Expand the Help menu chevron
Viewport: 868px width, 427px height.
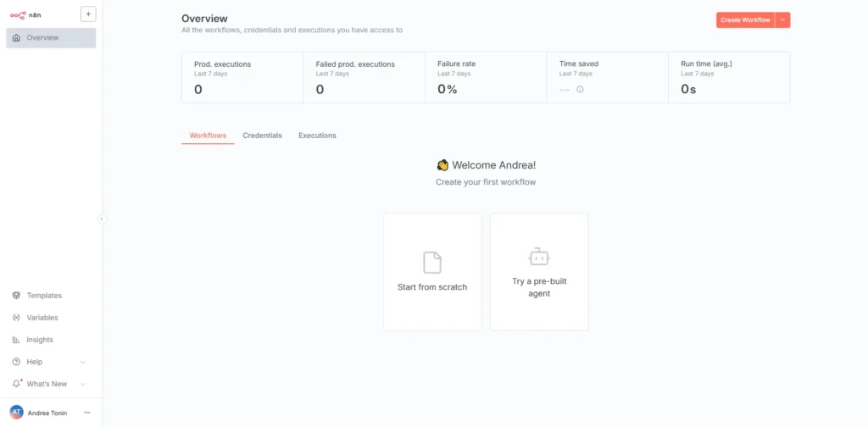click(83, 362)
